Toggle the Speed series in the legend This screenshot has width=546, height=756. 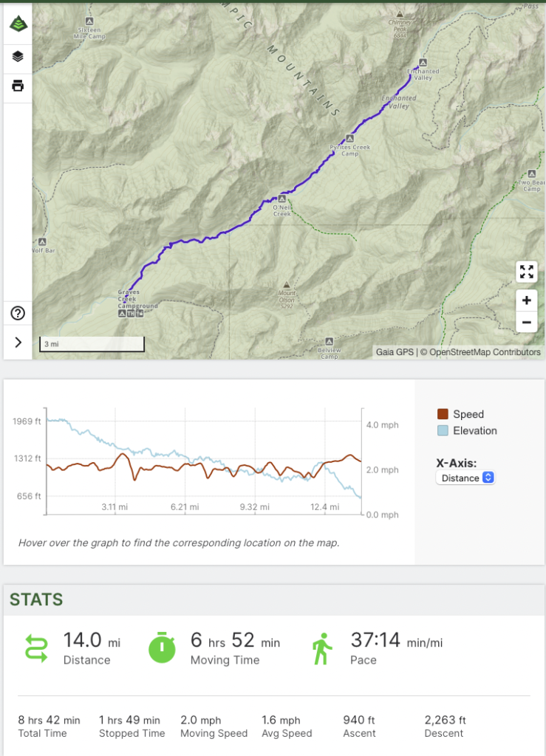(x=443, y=414)
